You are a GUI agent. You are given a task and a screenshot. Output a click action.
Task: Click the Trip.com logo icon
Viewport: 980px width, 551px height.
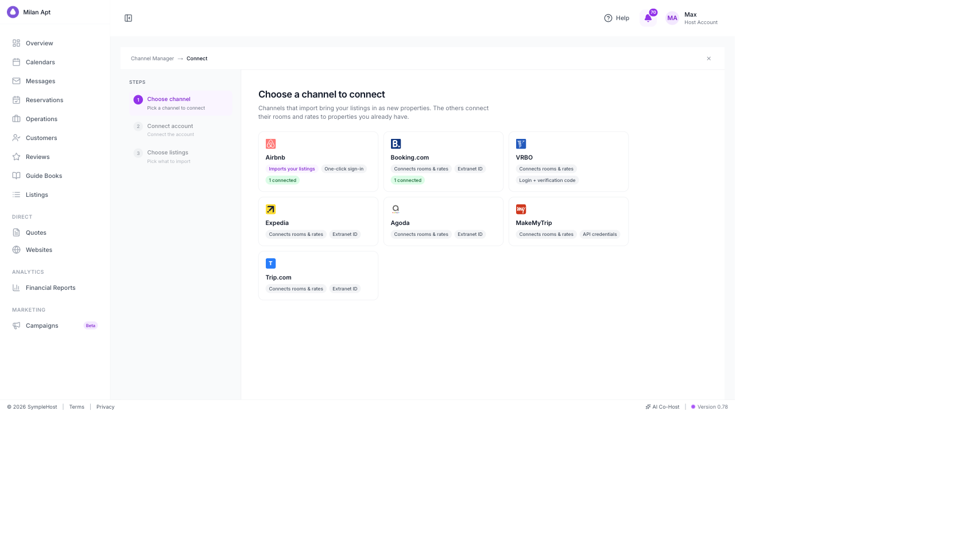(271, 263)
